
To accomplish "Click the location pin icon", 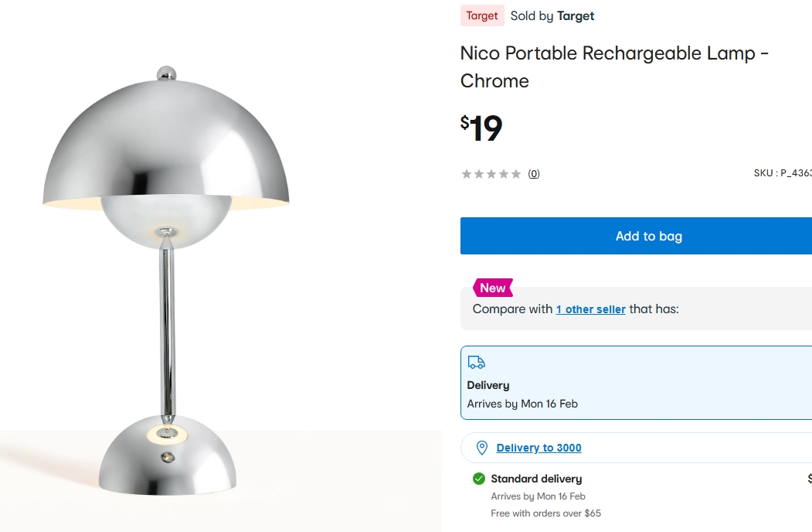I will (482, 448).
